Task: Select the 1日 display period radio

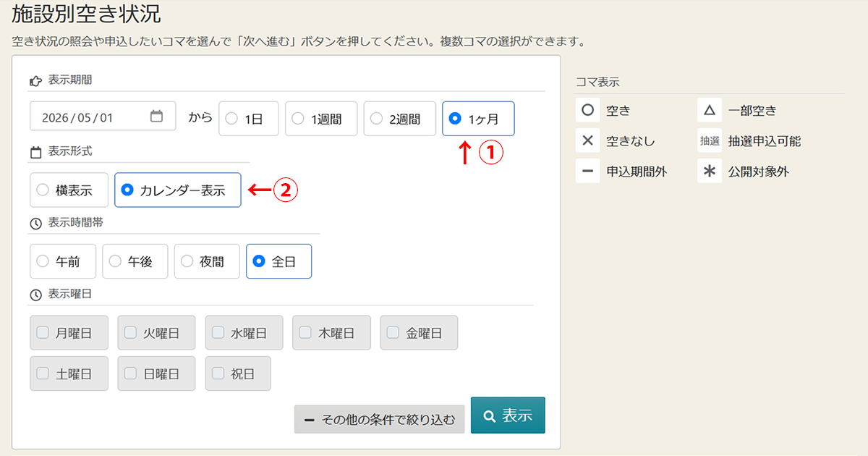Action: [x=231, y=119]
